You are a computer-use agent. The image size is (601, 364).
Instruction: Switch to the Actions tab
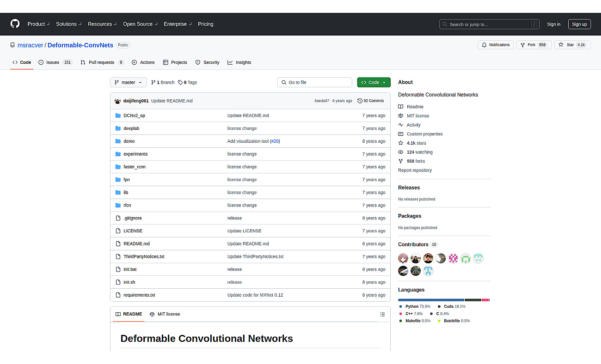[x=143, y=62]
